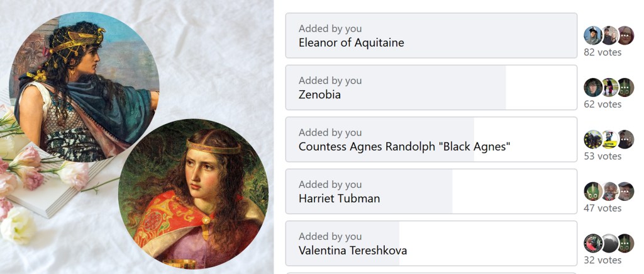Open voter avatars beside Zenobia option

[x=609, y=87]
